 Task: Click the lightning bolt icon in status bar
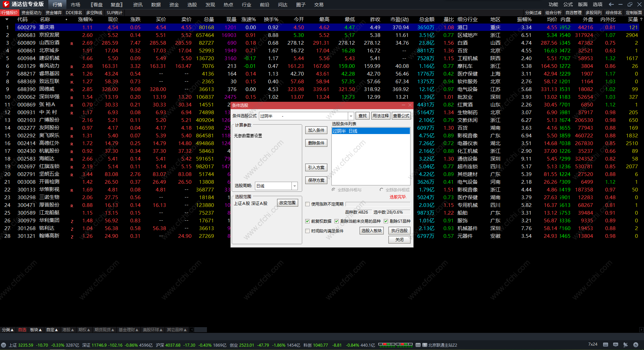pos(636,345)
